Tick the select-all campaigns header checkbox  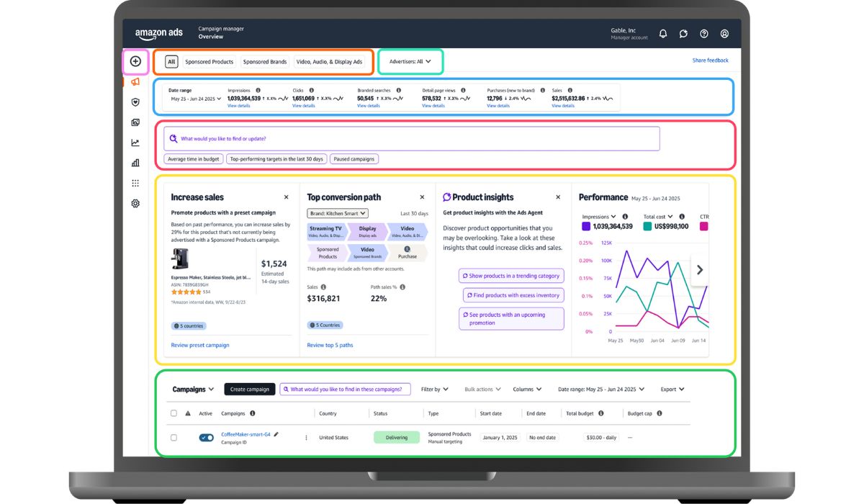[174, 413]
